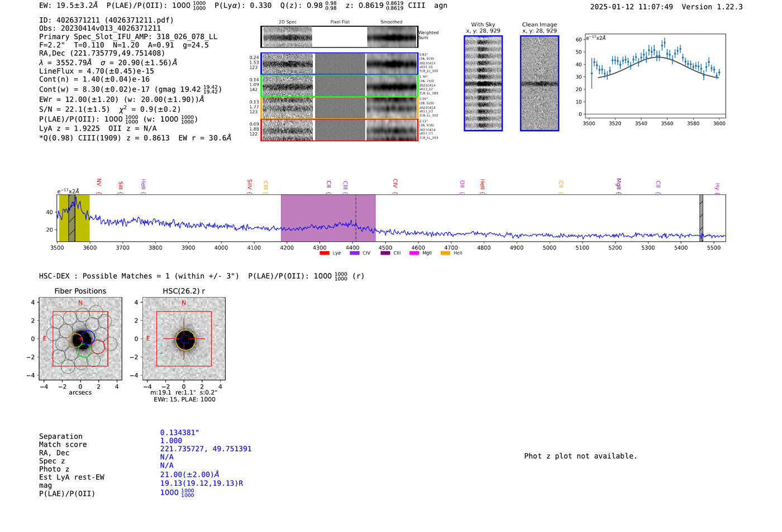
Task: Click the P(Lyα): 0.330 header value
Action: click(x=243, y=5)
